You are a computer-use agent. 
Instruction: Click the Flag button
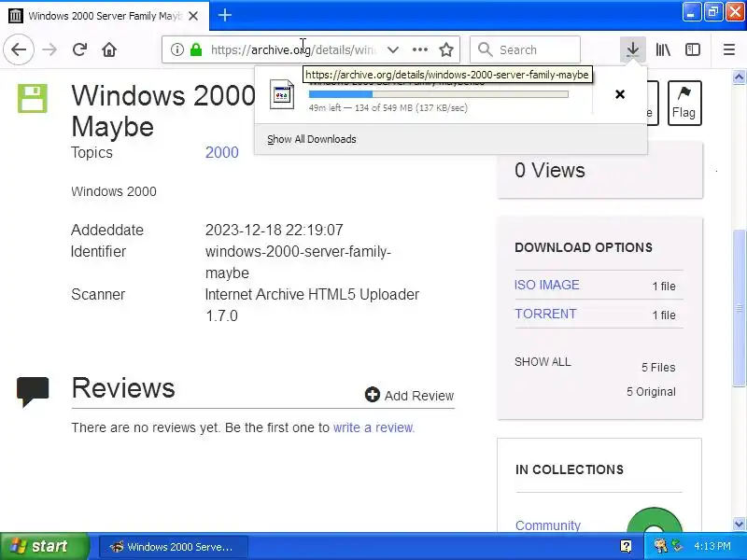[x=684, y=103]
